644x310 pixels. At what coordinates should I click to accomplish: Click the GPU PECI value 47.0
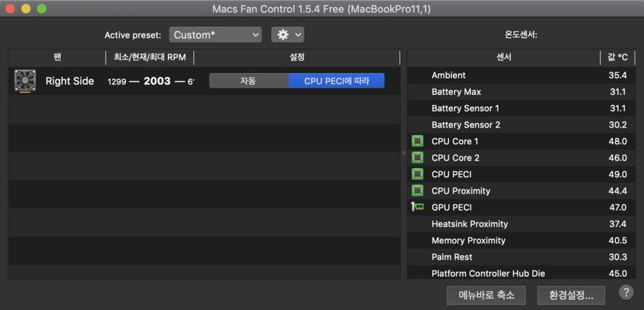point(618,207)
